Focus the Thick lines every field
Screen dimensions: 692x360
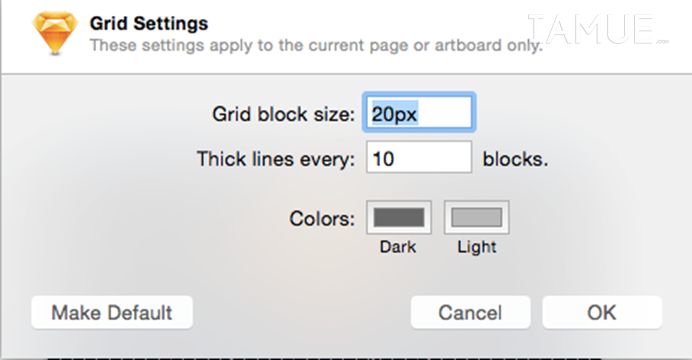pyautogui.click(x=419, y=157)
